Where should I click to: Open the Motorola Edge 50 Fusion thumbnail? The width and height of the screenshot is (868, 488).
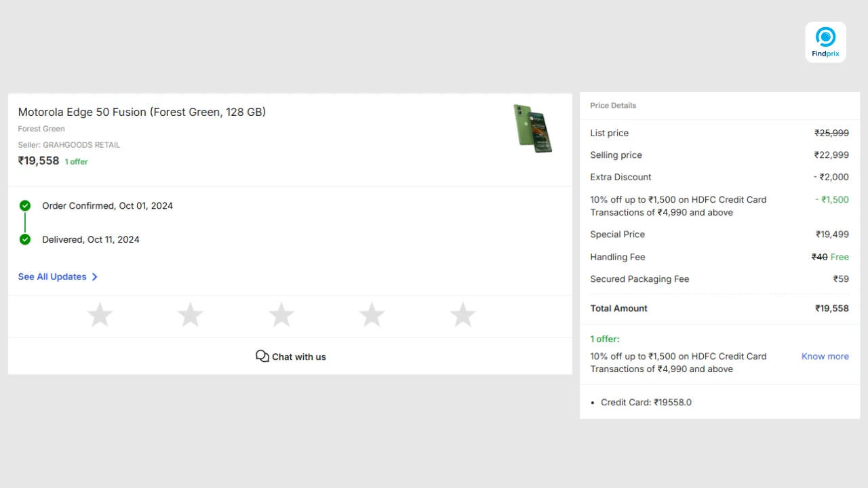click(532, 128)
